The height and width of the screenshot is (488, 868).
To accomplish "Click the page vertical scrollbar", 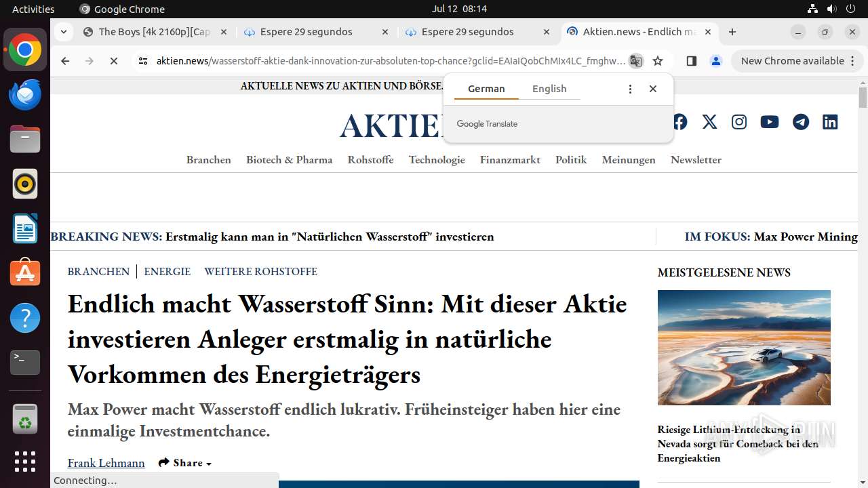I will pos(863,97).
